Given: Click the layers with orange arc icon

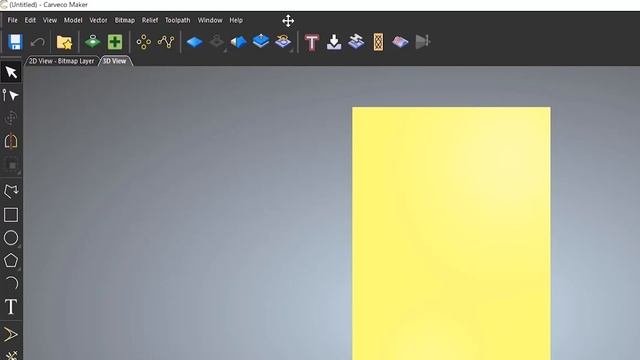Looking at the screenshot, I should (283, 41).
